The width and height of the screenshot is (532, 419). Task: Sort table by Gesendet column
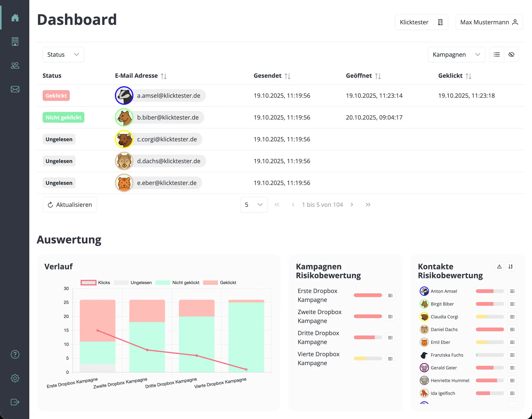(x=288, y=76)
